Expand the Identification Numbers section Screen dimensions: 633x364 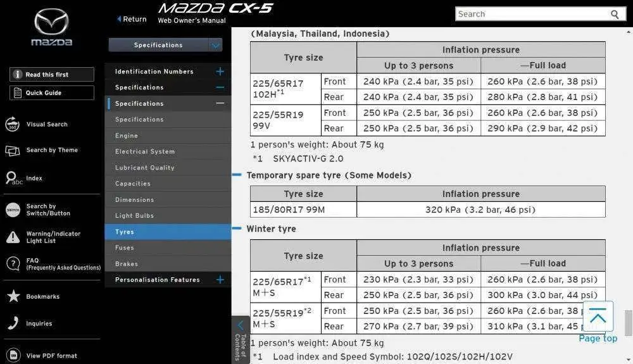point(220,72)
